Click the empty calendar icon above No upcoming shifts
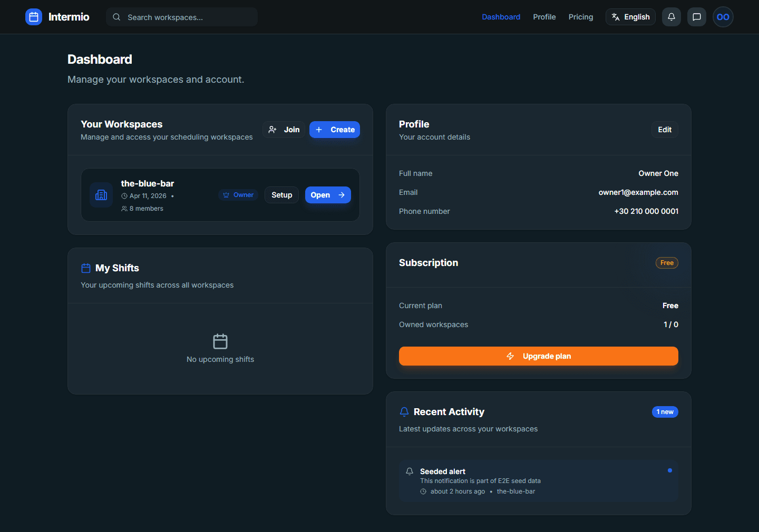Viewport: 759px width, 532px height. tap(220, 341)
